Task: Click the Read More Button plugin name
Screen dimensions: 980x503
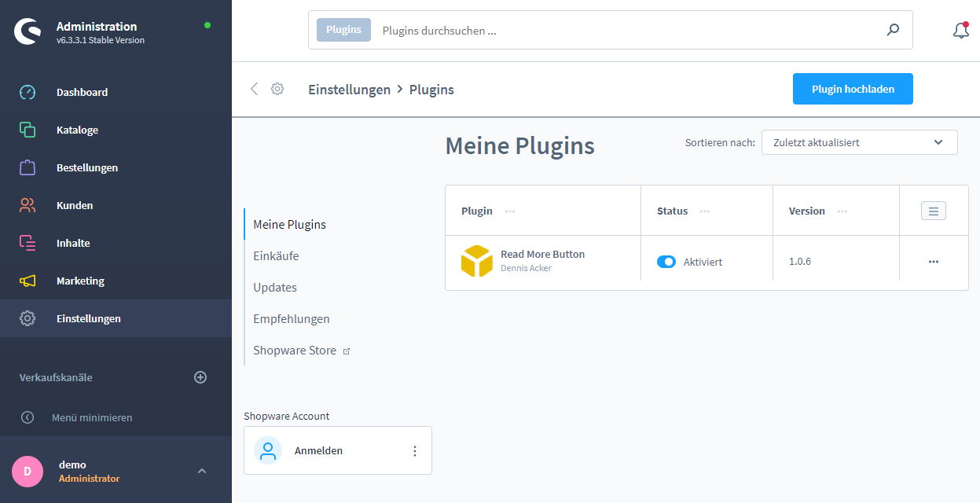Action: [x=543, y=255]
